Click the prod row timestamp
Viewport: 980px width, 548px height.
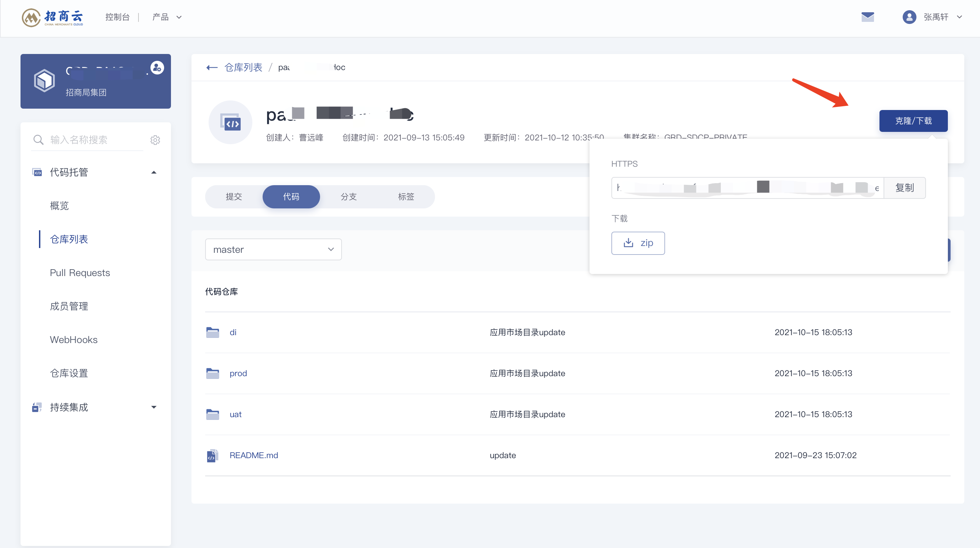click(813, 373)
